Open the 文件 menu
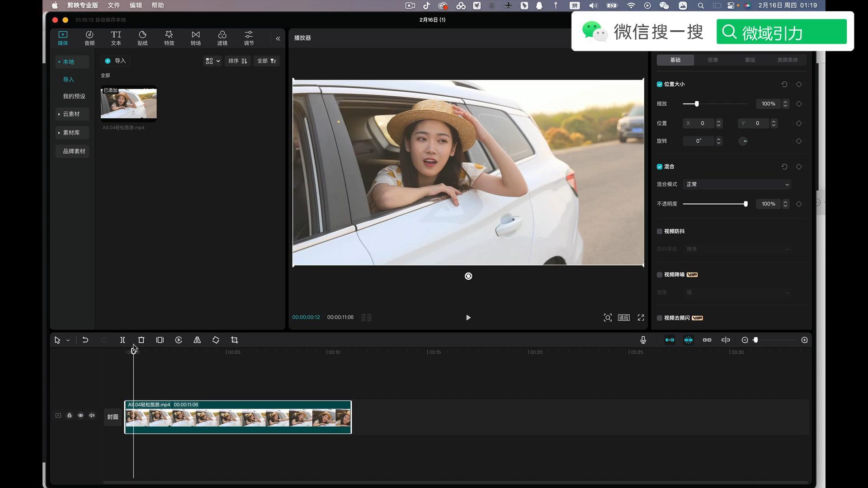The image size is (868, 488). pyautogui.click(x=114, y=5)
